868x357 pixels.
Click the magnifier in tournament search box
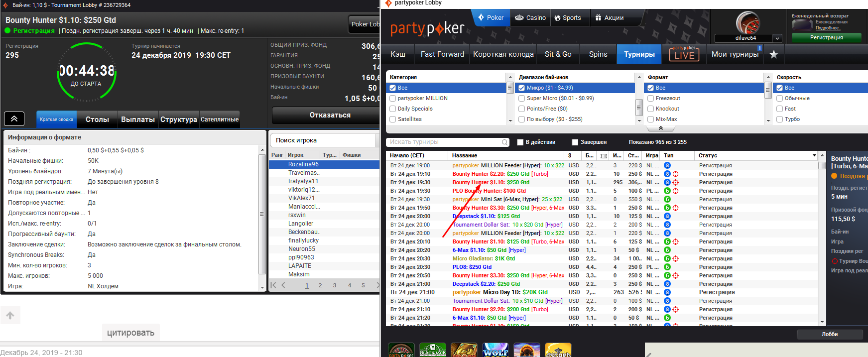[505, 142]
